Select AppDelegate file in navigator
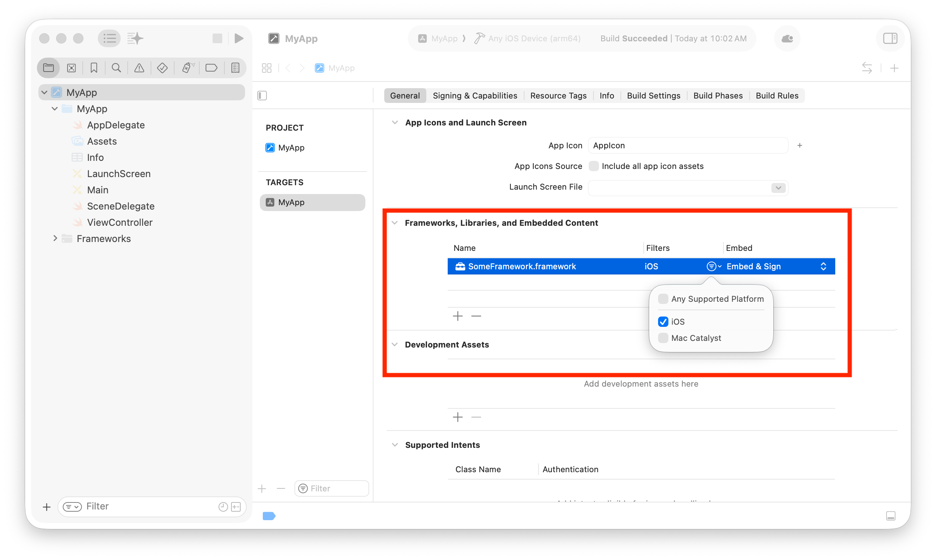936x560 pixels. point(116,125)
